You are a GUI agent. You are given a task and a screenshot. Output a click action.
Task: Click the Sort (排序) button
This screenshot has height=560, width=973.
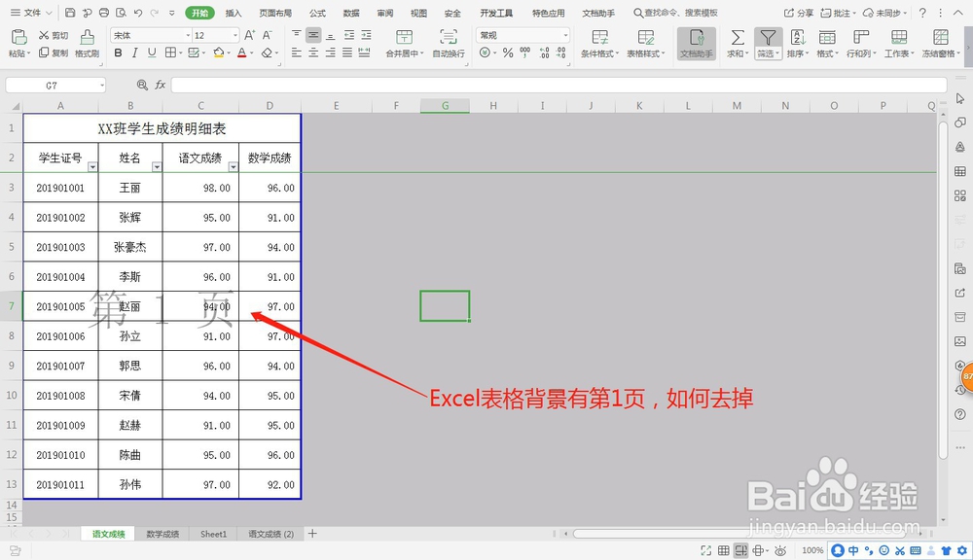pos(798,44)
